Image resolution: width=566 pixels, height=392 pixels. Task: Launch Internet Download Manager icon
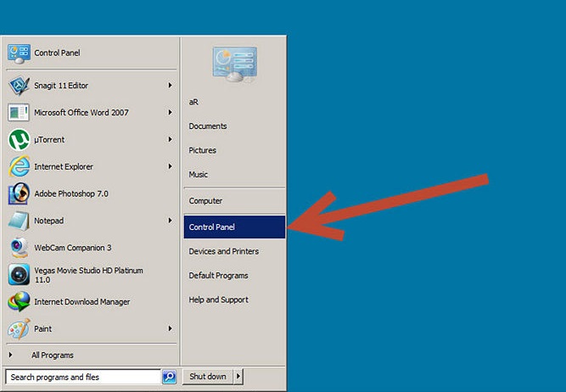[x=19, y=302]
